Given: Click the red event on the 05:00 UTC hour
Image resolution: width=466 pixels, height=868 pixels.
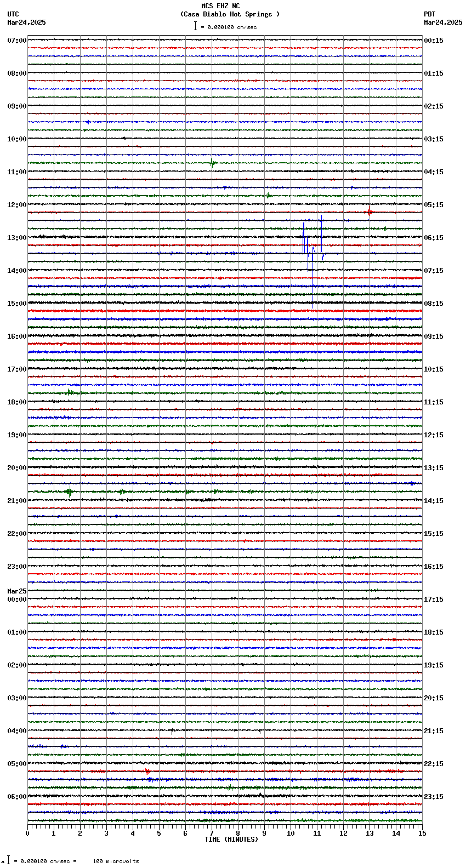Looking at the screenshot, I should tap(147, 771).
